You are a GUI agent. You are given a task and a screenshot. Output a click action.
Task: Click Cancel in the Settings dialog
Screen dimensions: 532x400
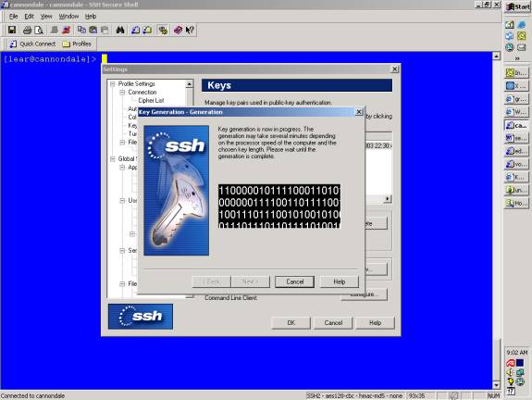click(x=333, y=322)
